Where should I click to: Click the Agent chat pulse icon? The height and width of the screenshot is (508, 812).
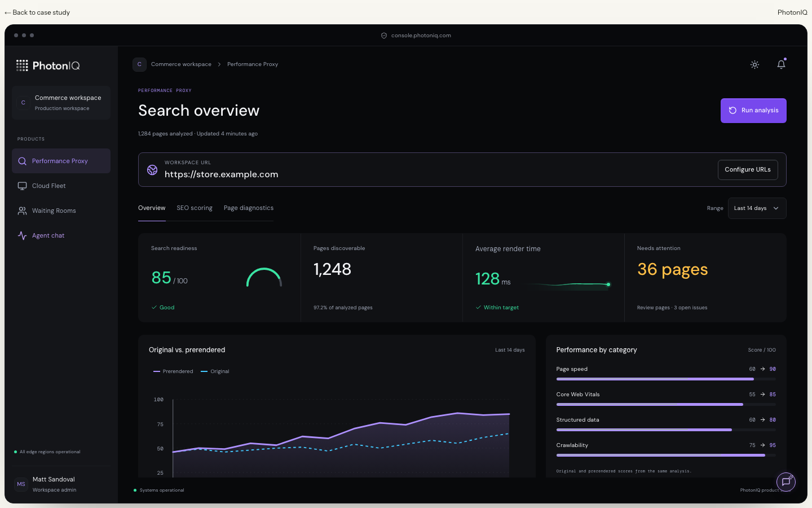pos(23,235)
